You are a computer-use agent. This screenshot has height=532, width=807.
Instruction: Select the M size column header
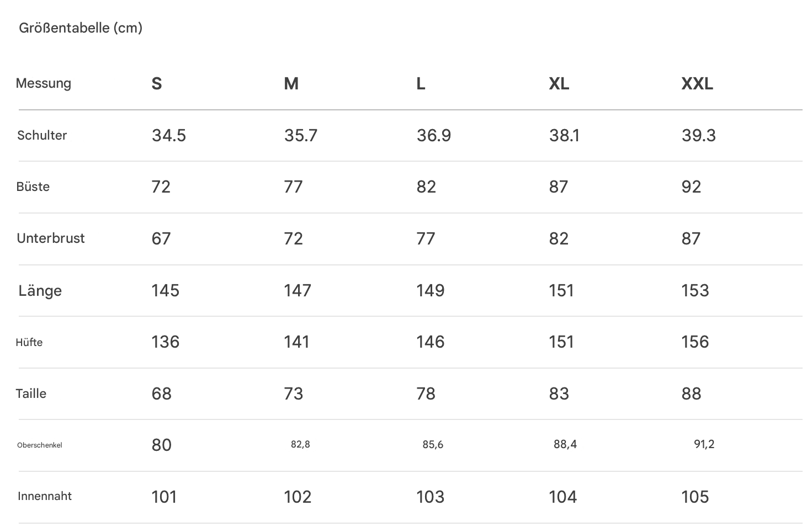pyautogui.click(x=291, y=84)
